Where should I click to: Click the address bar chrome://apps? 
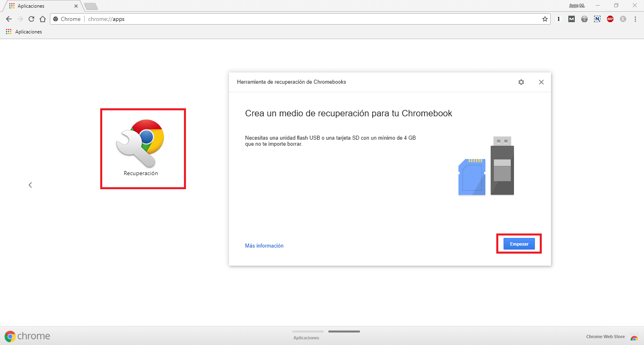(300, 19)
